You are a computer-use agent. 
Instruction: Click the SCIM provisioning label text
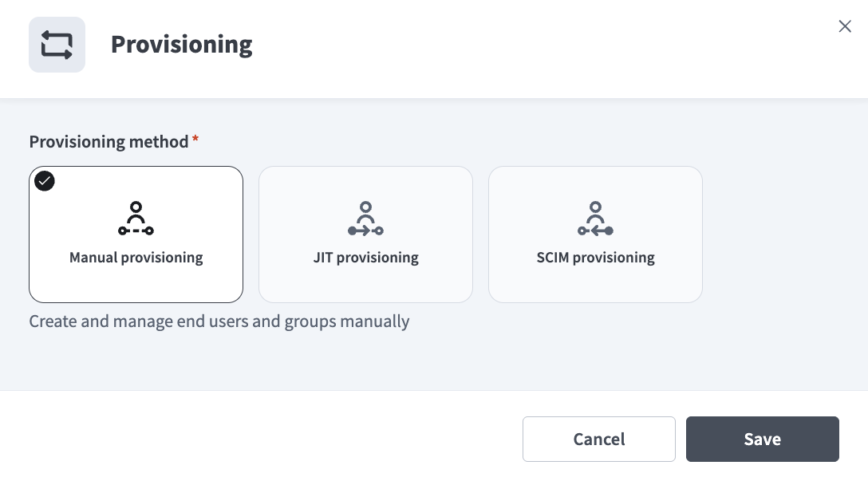click(595, 258)
